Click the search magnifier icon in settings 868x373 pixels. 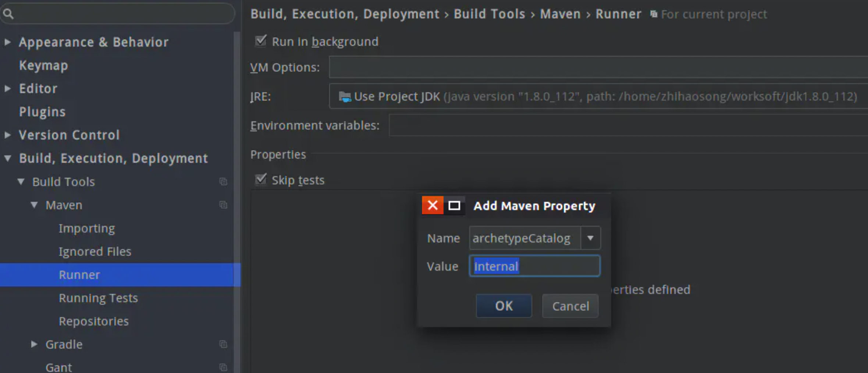pos(8,14)
